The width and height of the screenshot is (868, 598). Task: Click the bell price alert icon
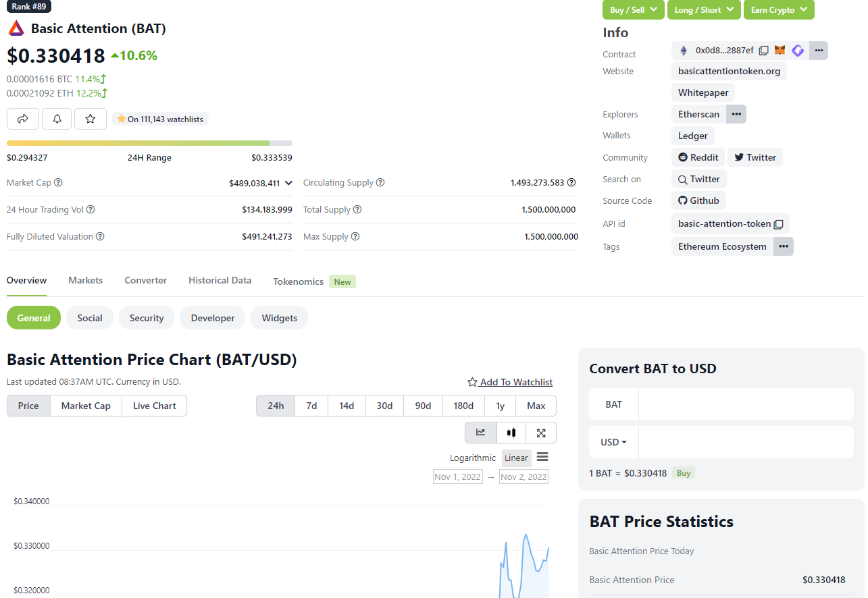57,119
